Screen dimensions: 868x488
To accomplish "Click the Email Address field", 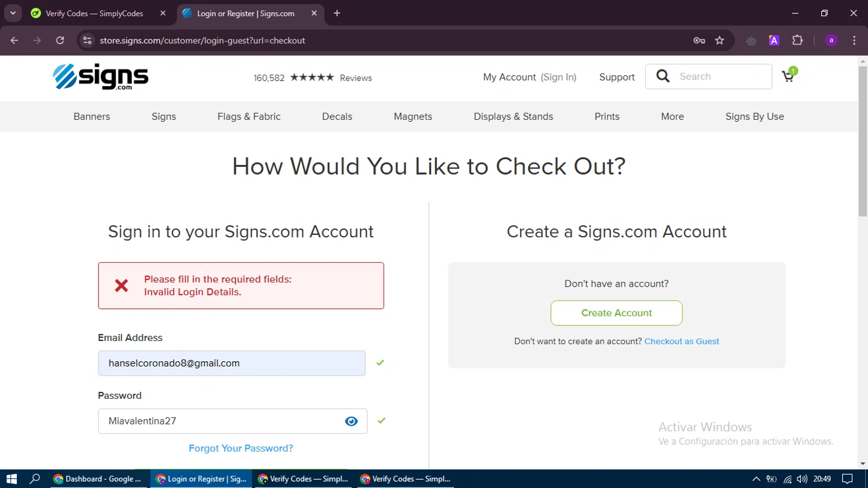I will 231,363.
